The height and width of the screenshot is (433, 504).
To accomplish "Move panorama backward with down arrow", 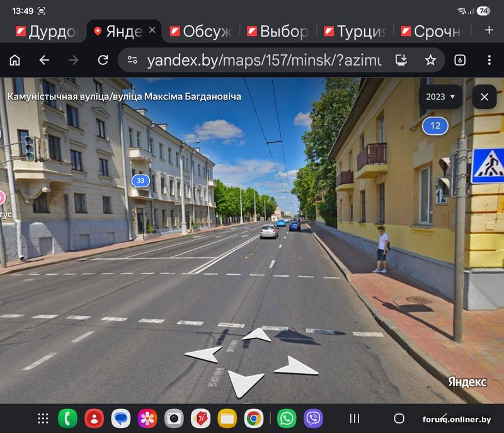I will [x=246, y=383].
